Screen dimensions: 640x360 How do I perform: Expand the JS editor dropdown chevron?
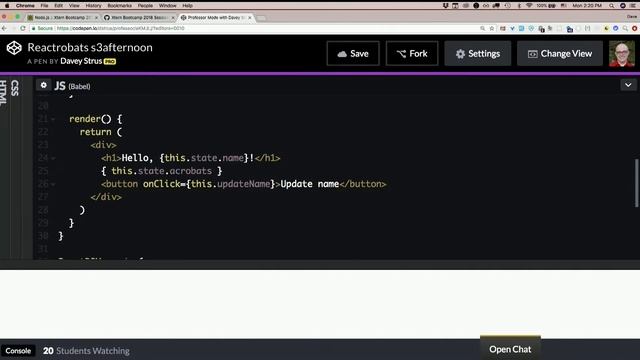coord(628,85)
